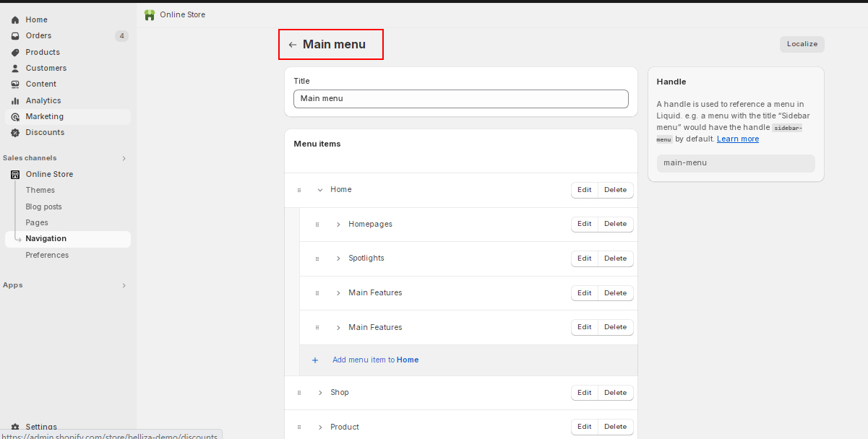
Task: Open the Orders icon in sidebar
Action: 15,36
